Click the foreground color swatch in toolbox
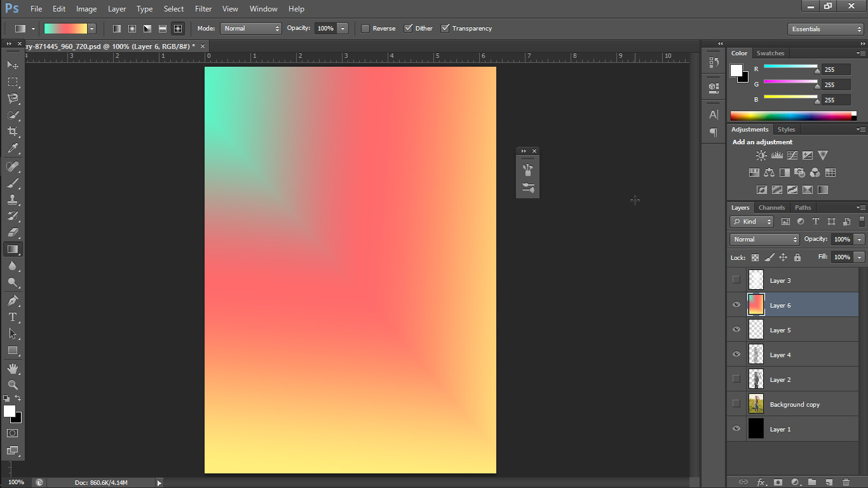868x488 pixels. (9, 411)
